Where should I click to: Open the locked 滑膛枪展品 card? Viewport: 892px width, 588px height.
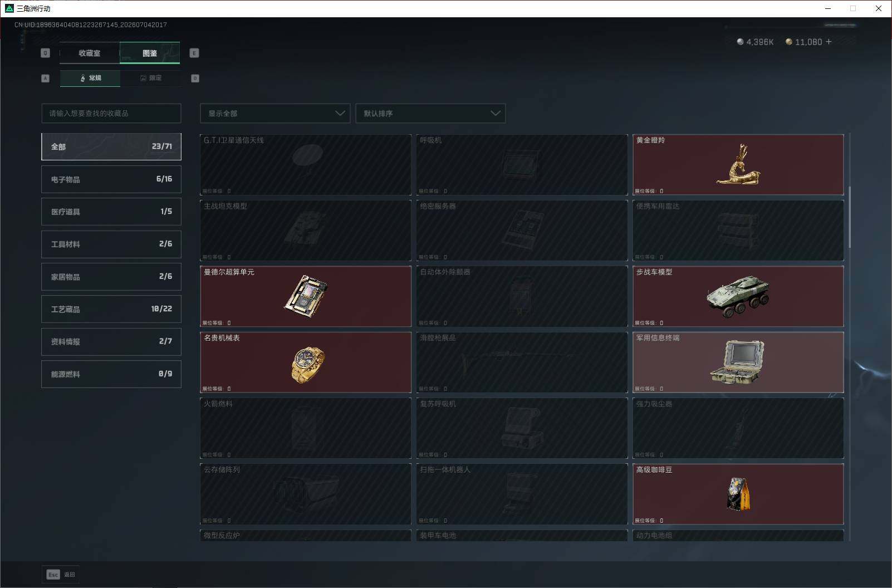tap(522, 362)
